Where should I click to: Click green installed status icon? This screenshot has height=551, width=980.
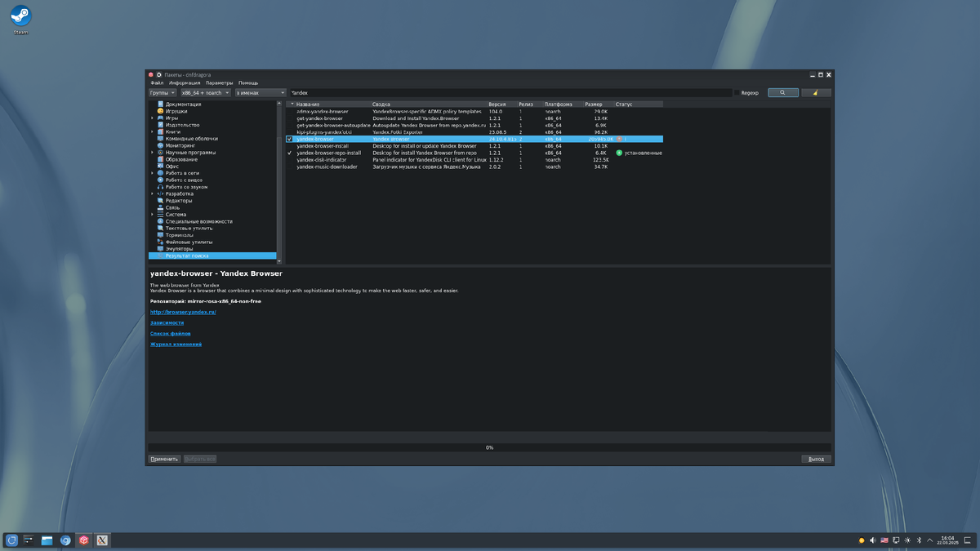619,153
